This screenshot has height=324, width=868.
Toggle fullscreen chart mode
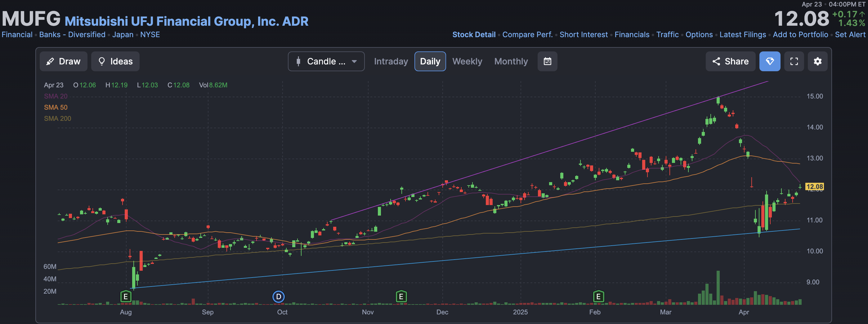(x=794, y=61)
